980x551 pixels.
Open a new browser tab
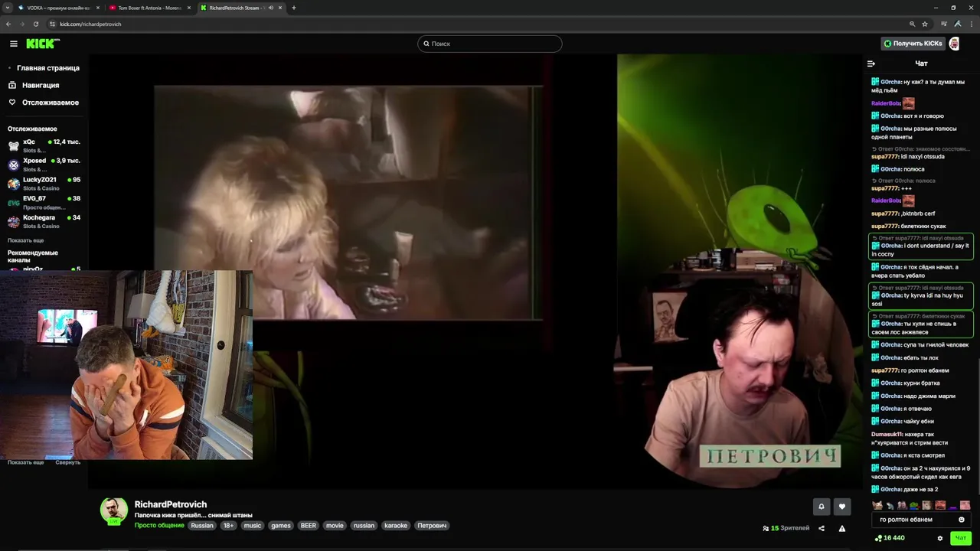click(x=294, y=8)
